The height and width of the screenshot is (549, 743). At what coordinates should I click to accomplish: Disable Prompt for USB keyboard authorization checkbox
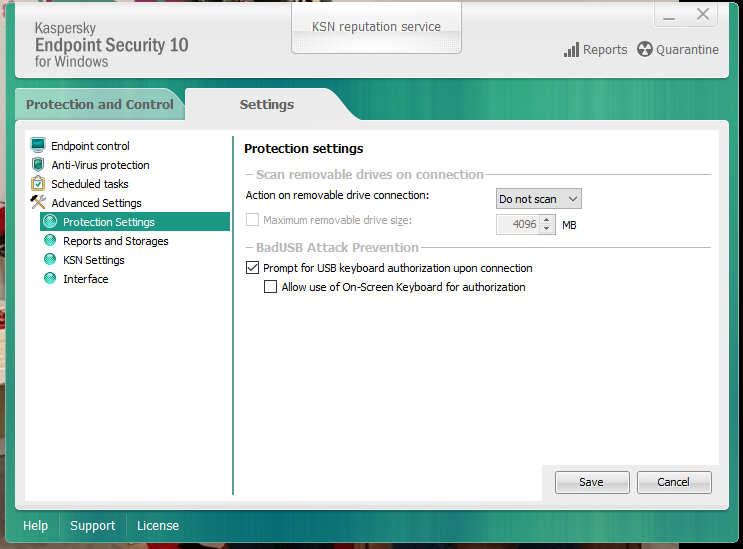[x=253, y=268]
